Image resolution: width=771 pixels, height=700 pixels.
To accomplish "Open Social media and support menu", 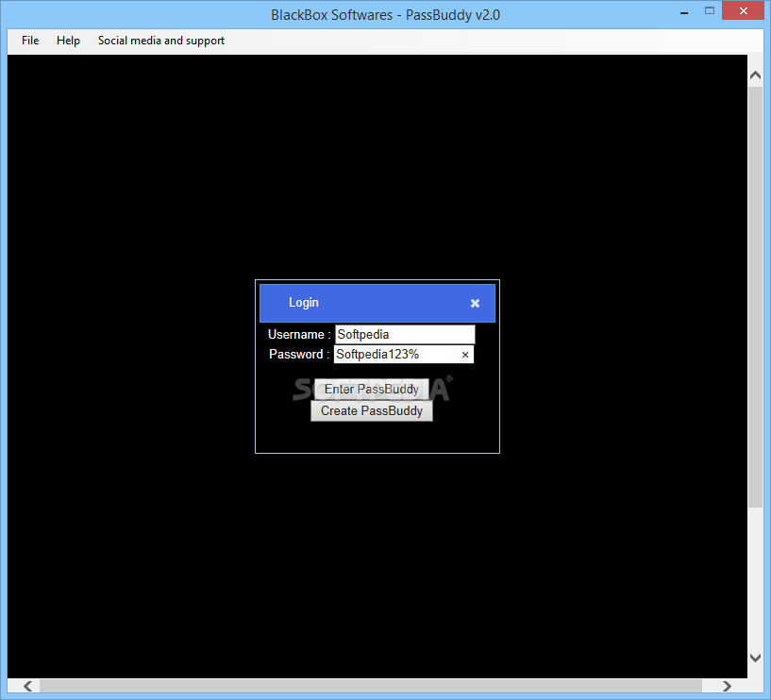I will pos(160,41).
